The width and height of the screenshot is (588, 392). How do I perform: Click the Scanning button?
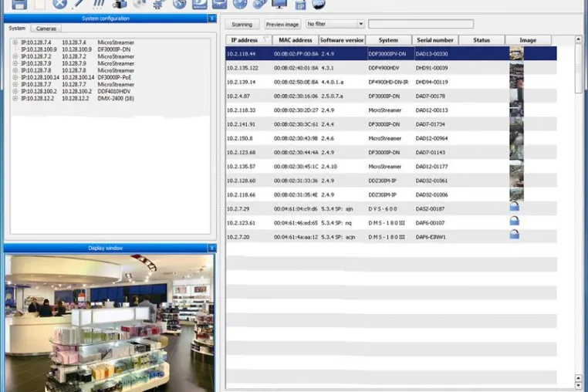pos(242,25)
